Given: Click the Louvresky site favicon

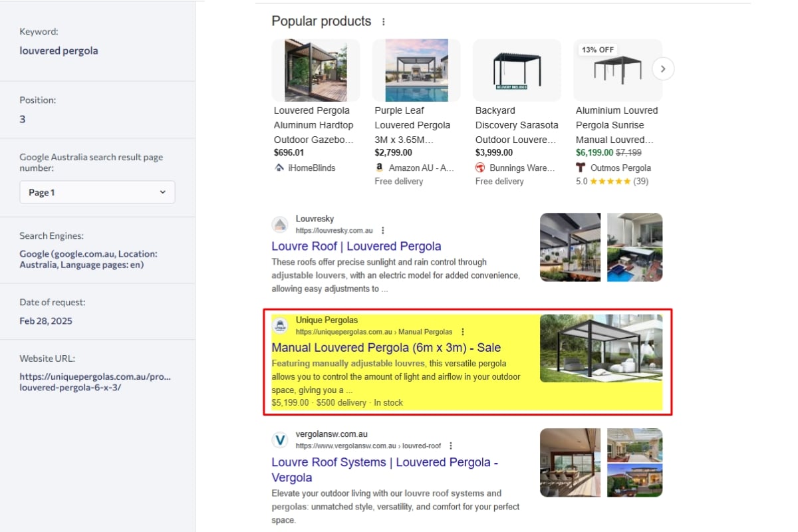Looking at the screenshot, I should [x=280, y=225].
